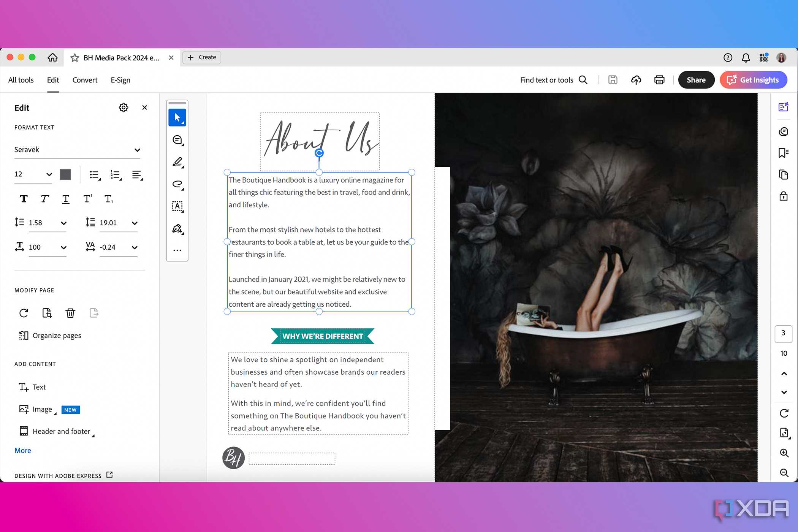The width and height of the screenshot is (798, 532).
Task: Click the Share button
Action: pos(696,80)
